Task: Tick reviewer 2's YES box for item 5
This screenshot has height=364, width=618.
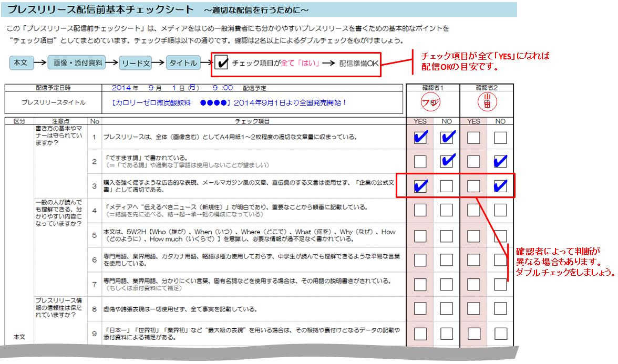Action: (473, 235)
